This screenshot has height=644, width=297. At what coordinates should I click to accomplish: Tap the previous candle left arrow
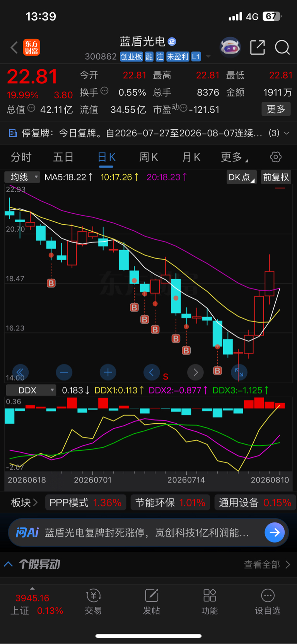pos(152,373)
